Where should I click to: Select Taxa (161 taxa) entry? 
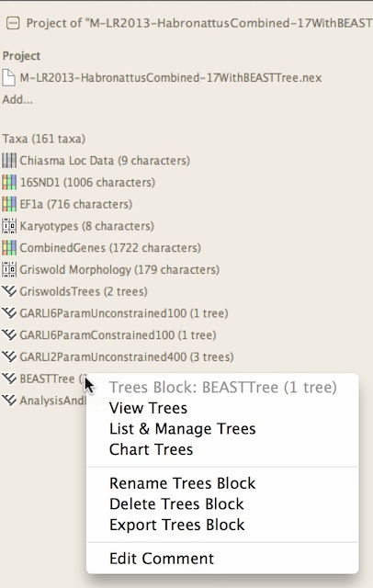point(44,139)
